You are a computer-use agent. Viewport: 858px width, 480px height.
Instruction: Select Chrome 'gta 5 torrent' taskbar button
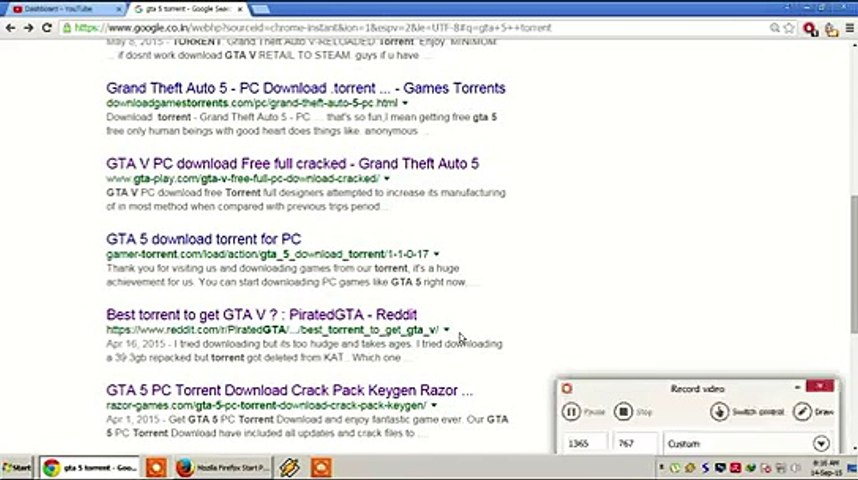tap(90, 467)
